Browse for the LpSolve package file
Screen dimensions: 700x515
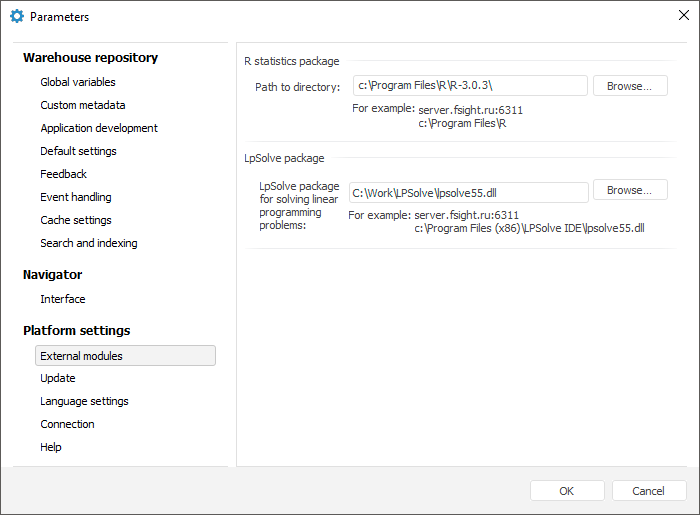tap(630, 190)
